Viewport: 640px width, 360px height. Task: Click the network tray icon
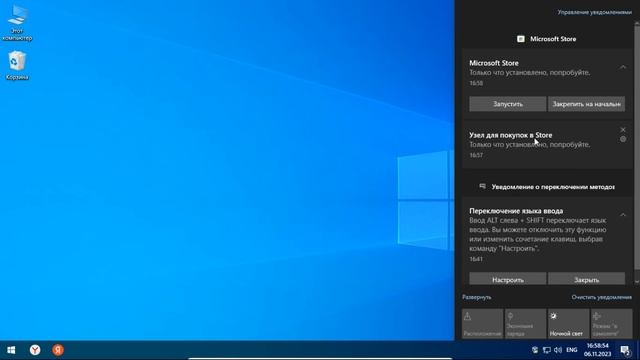tap(547, 350)
